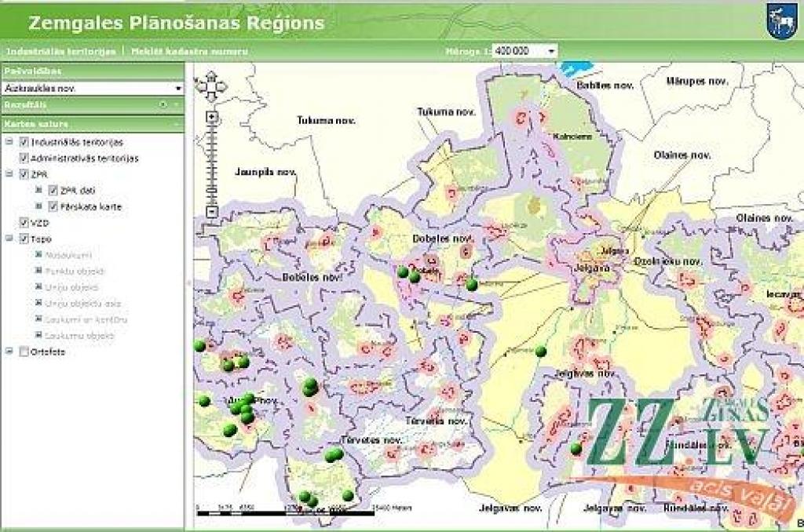This screenshot has width=804, height=532.
Task: Zoom in with the plus button
Action: 211,117
